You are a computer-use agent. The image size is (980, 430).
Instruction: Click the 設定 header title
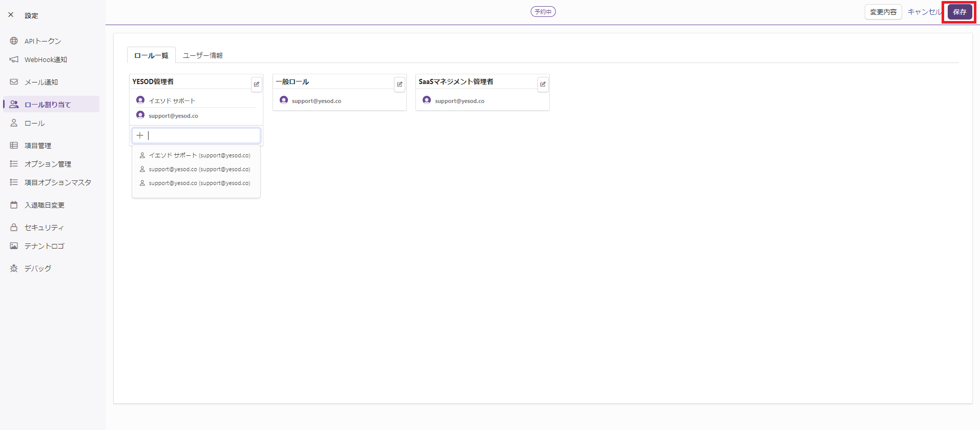click(31, 15)
